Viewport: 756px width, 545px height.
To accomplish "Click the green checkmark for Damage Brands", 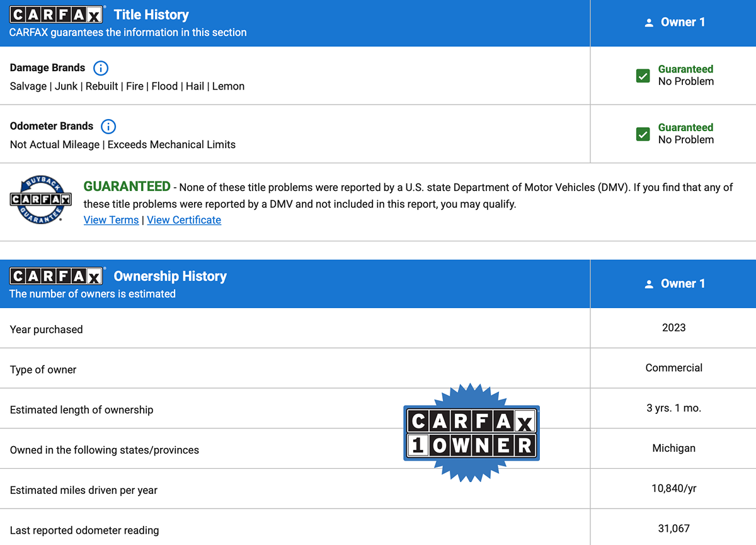I will 643,76.
